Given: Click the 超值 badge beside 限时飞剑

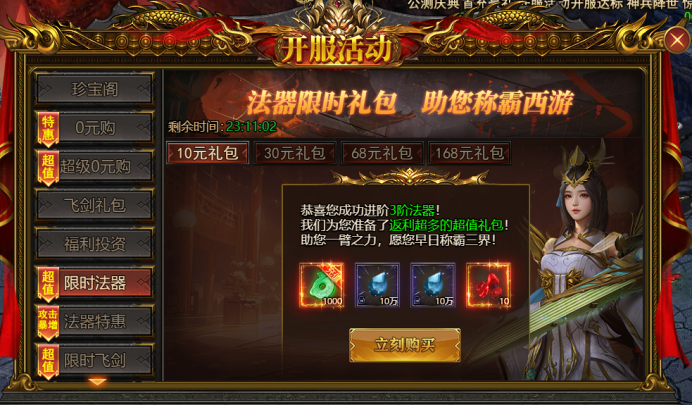Looking at the screenshot, I should click(48, 361).
